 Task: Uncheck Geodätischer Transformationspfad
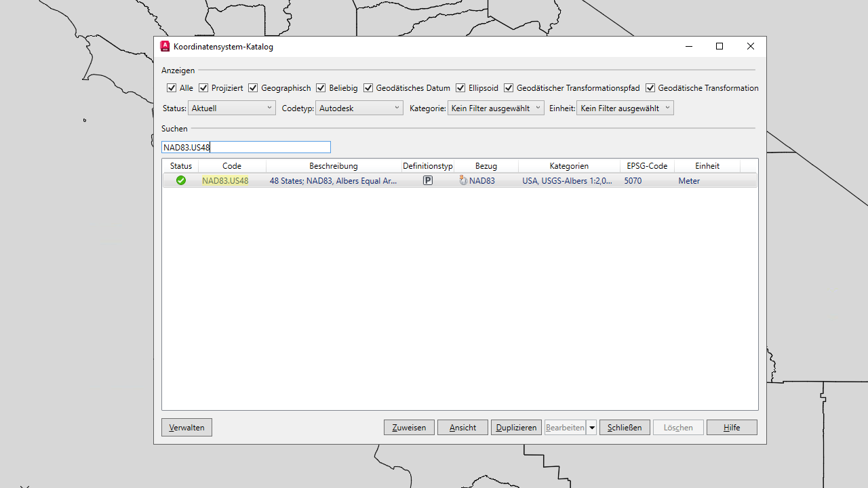click(x=509, y=88)
